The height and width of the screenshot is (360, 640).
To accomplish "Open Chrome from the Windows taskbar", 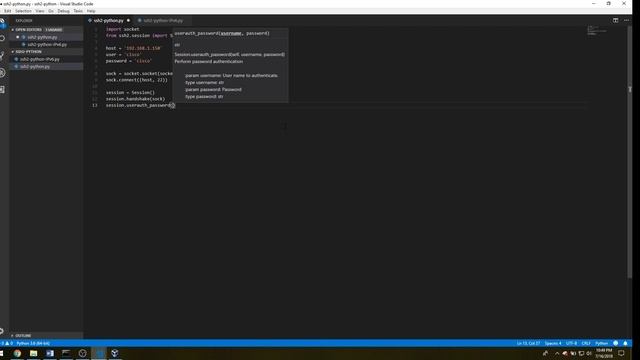I will pos(17,353).
